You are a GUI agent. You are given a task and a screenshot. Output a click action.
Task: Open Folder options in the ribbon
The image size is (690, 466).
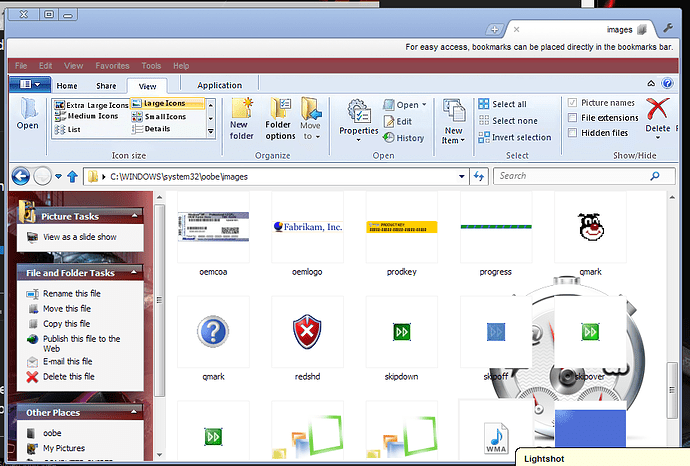(280, 119)
